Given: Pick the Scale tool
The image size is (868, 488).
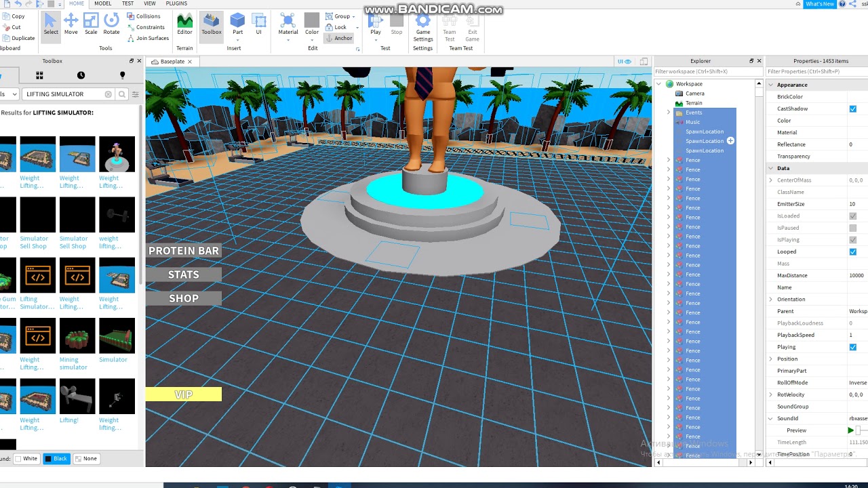Looking at the screenshot, I should pos(91,24).
